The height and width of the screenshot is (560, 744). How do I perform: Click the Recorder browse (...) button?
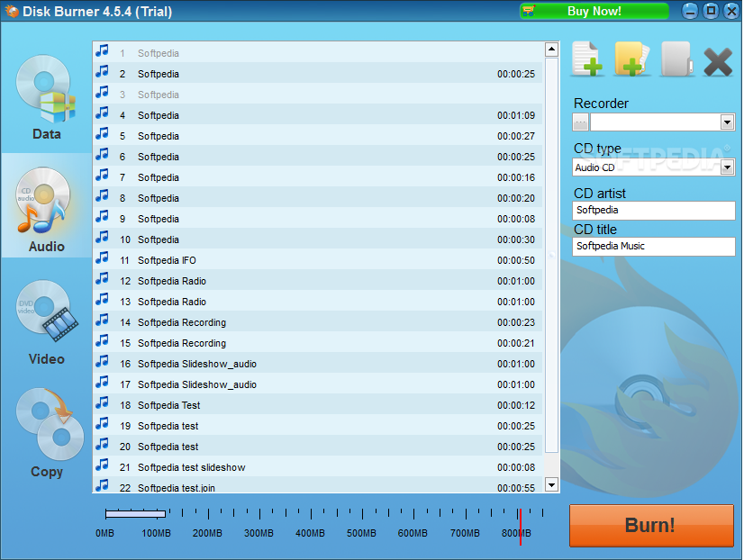580,122
